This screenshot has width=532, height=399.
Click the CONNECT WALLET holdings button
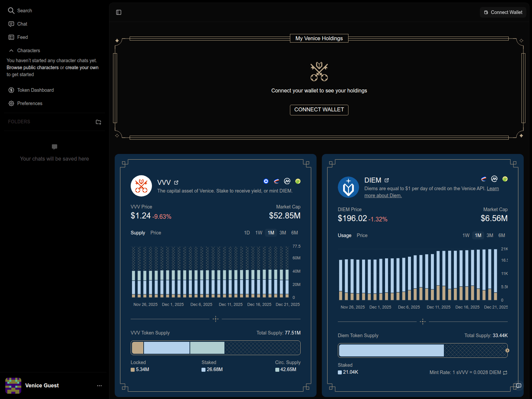319,110
